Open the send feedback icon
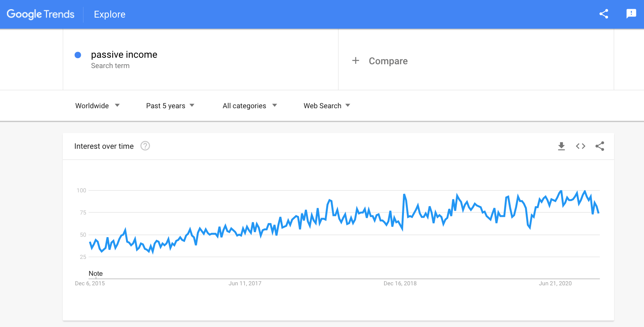The image size is (644, 327). pyautogui.click(x=631, y=14)
